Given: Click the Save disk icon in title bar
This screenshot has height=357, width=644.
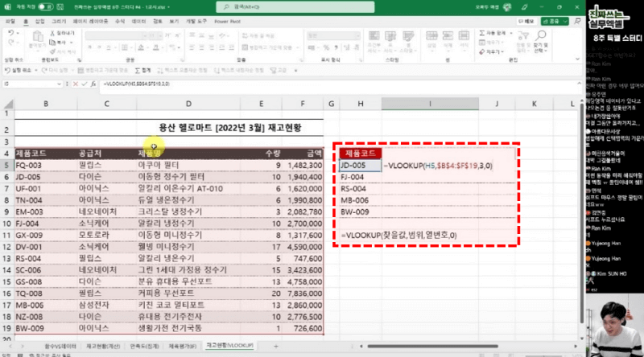Looking at the screenshot, I should [x=60, y=7].
